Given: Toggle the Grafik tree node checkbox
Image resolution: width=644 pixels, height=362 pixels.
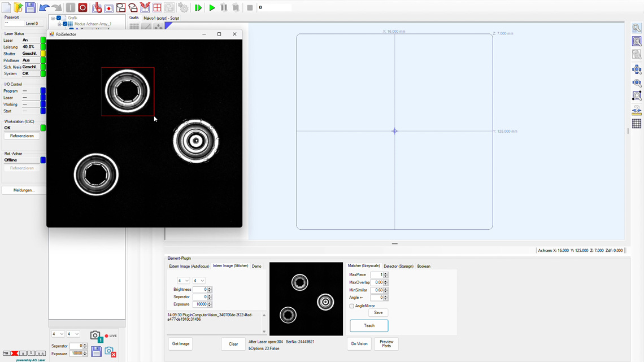Looking at the screenshot, I should pos(59,18).
